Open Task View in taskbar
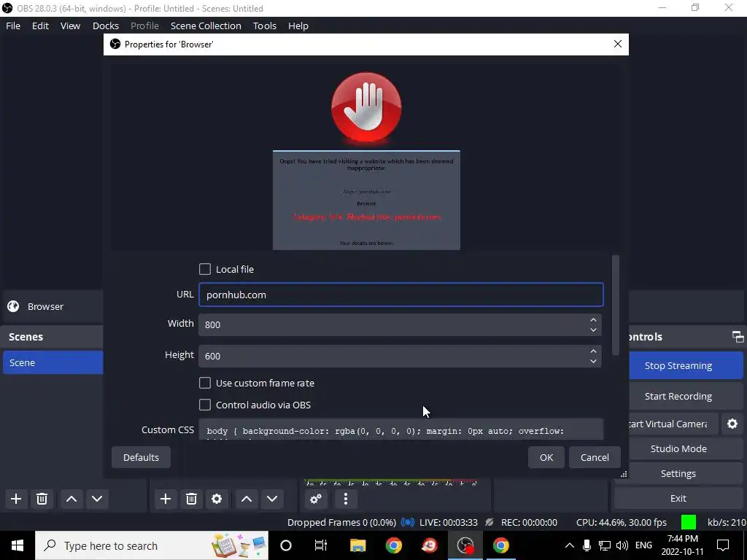This screenshot has height=560, width=747. tap(321, 545)
